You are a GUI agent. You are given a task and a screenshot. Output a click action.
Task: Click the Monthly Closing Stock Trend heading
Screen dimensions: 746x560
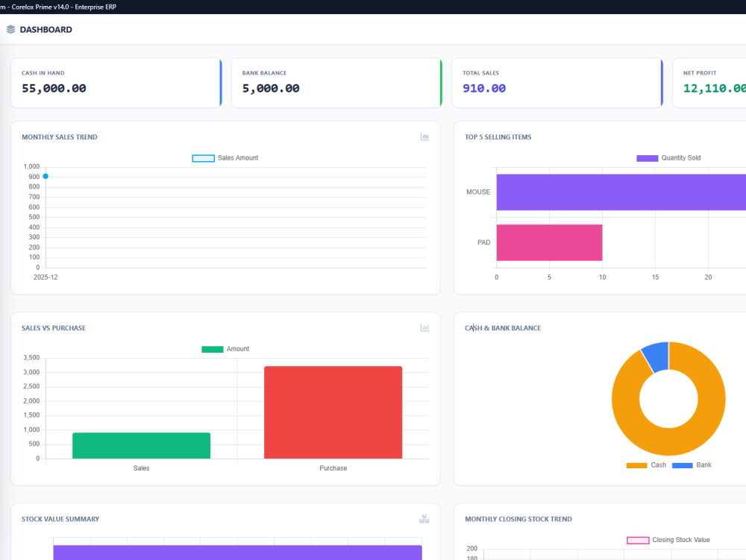click(518, 519)
